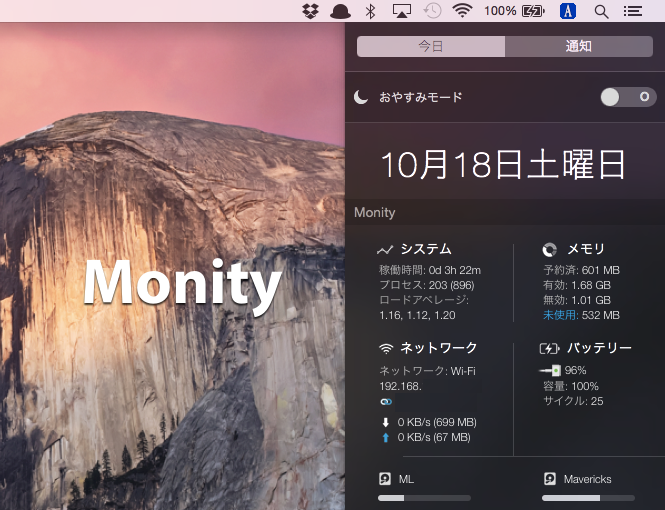This screenshot has height=510, width=665.
Task: Open the Wi-Fi menu in menu bar
Action: 462,11
